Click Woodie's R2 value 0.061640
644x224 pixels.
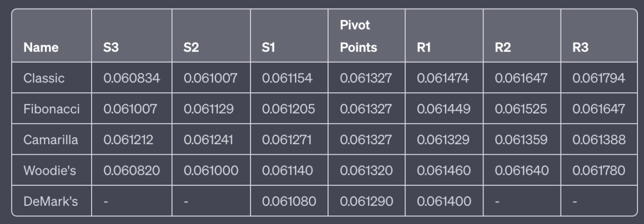[x=522, y=171]
